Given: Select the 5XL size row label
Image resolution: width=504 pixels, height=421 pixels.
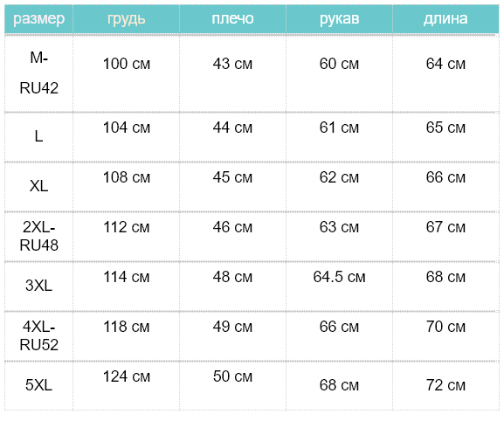Looking at the screenshot, I should [39, 385].
